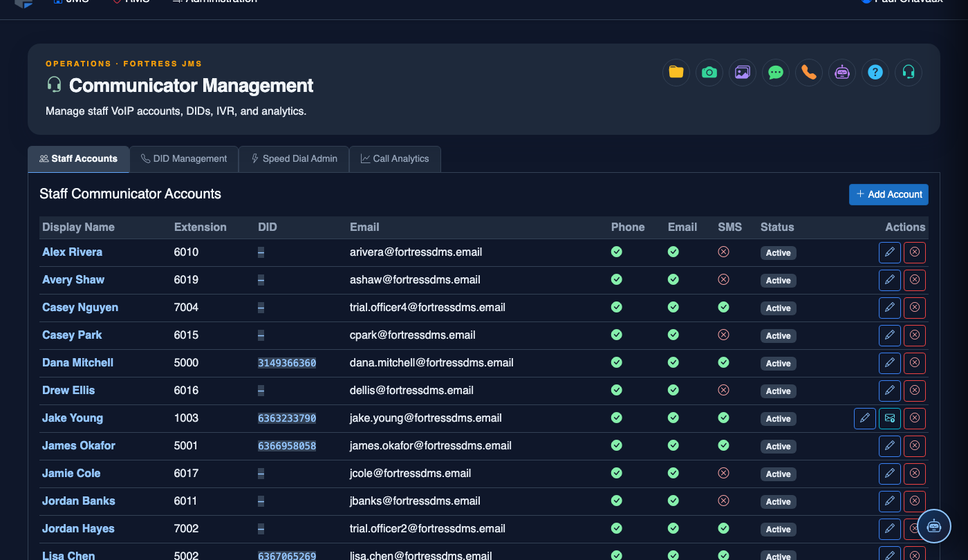Switch to the Staff Accounts tab
968x560 pixels.
tap(78, 159)
